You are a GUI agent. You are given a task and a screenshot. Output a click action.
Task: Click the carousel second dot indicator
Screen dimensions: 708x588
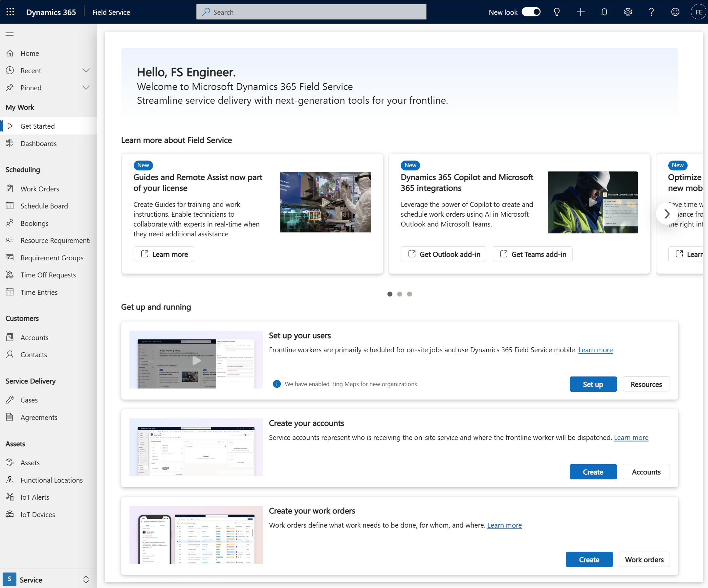[399, 294]
